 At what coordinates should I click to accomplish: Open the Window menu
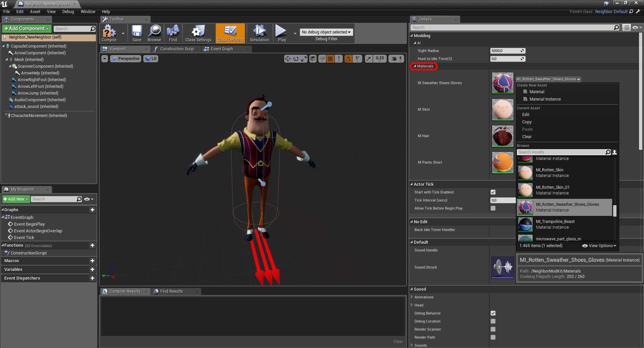[88, 12]
